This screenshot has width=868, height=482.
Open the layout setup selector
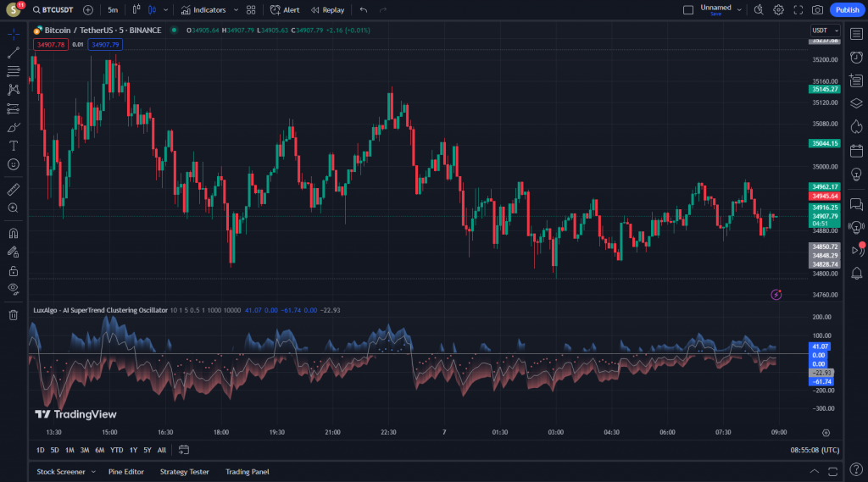click(x=688, y=10)
